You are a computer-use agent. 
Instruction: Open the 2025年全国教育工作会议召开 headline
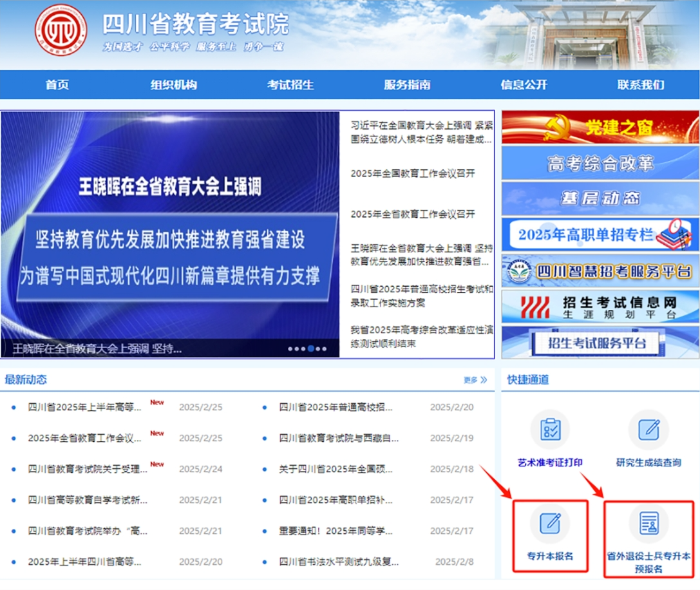(413, 174)
